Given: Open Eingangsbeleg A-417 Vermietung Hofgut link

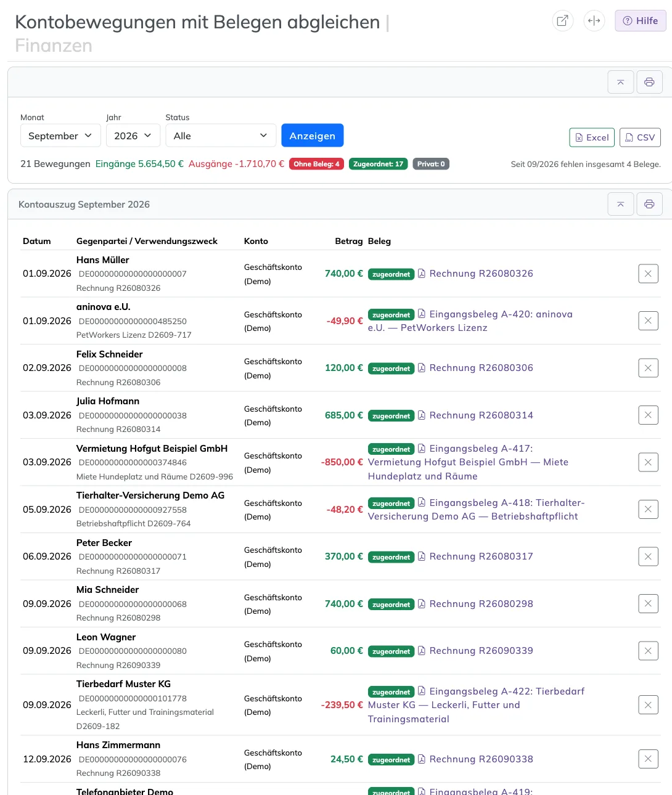Looking at the screenshot, I should [x=469, y=462].
